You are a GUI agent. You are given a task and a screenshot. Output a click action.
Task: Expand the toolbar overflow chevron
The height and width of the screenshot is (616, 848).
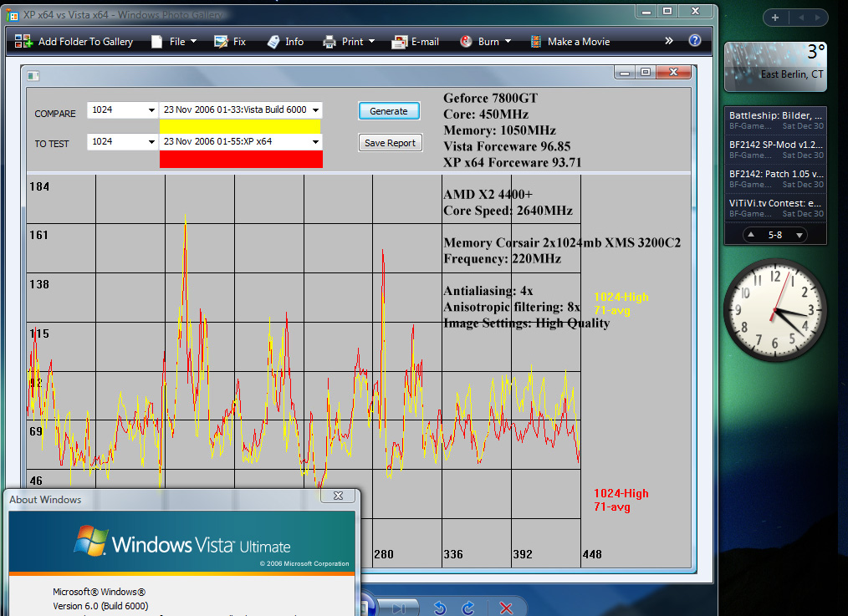tap(669, 40)
